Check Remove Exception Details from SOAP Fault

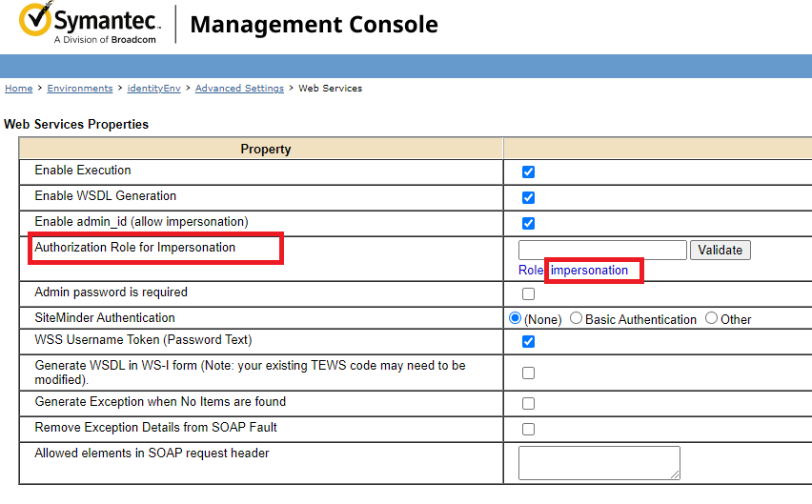click(528, 430)
